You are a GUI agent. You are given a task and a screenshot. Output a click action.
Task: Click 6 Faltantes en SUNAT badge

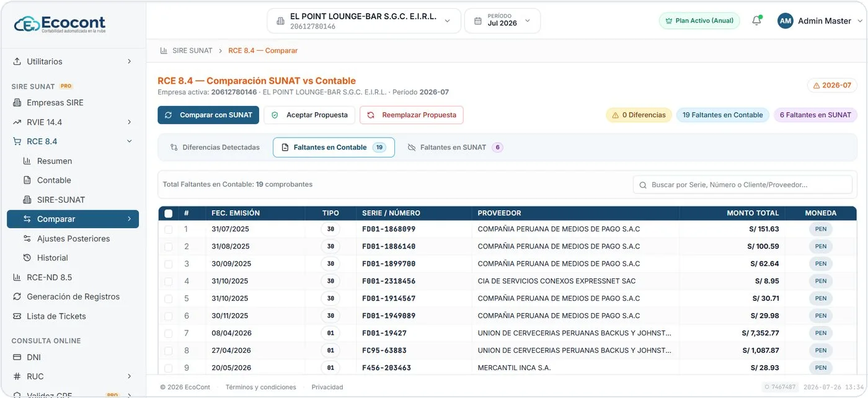pos(815,115)
